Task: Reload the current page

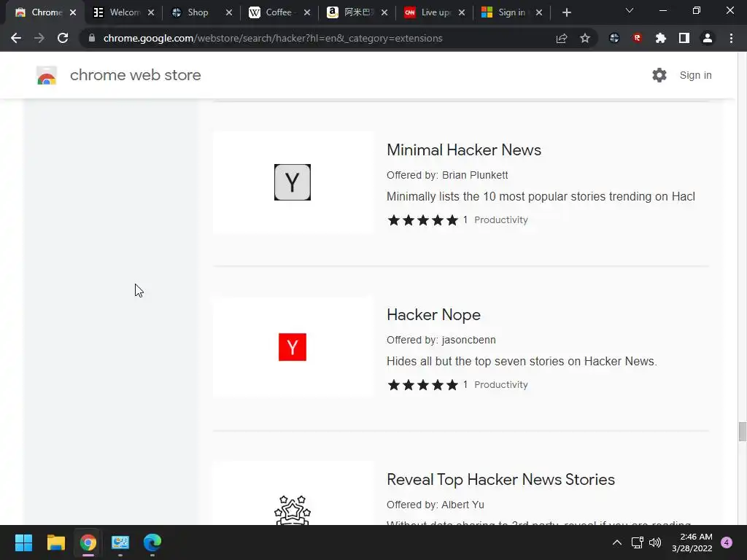Action: coord(63,38)
